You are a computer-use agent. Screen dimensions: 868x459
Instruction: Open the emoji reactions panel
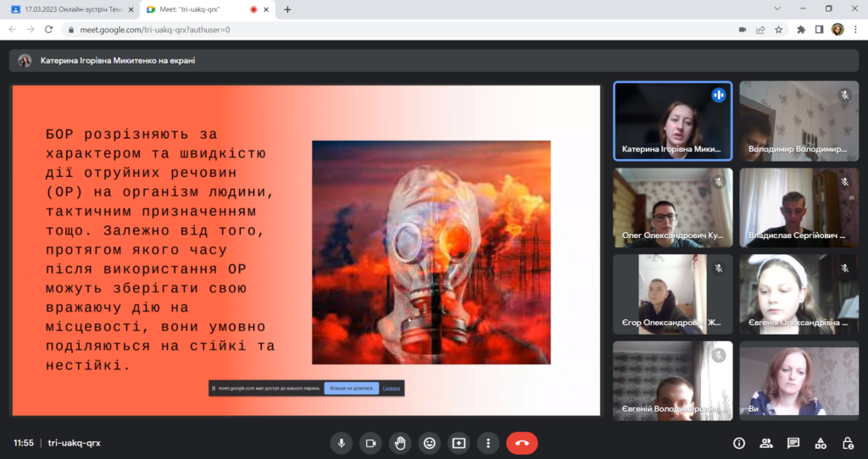(x=430, y=443)
